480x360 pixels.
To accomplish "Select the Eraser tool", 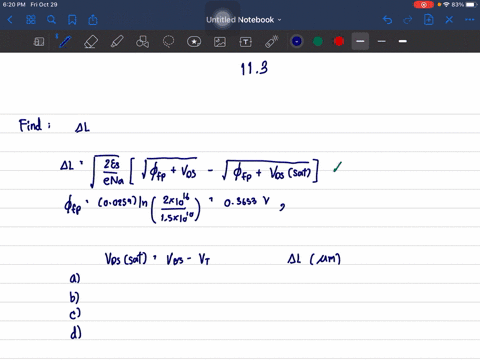I will tap(91, 42).
